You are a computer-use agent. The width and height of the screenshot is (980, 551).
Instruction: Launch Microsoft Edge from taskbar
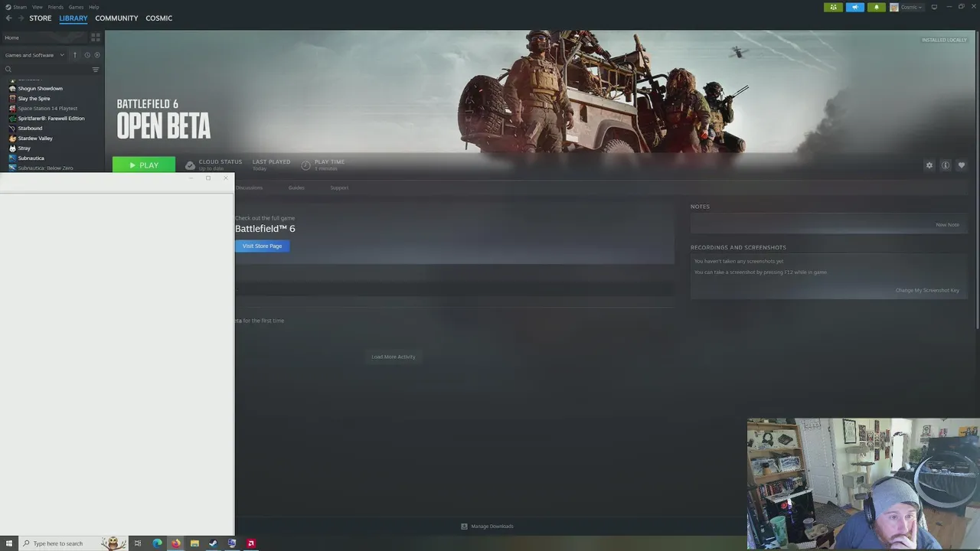[x=157, y=543]
